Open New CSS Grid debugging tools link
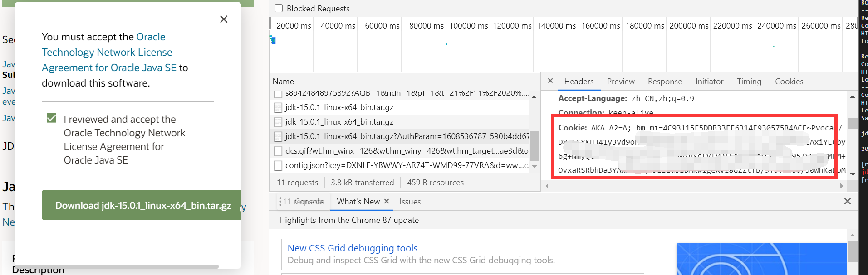 (353, 248)
